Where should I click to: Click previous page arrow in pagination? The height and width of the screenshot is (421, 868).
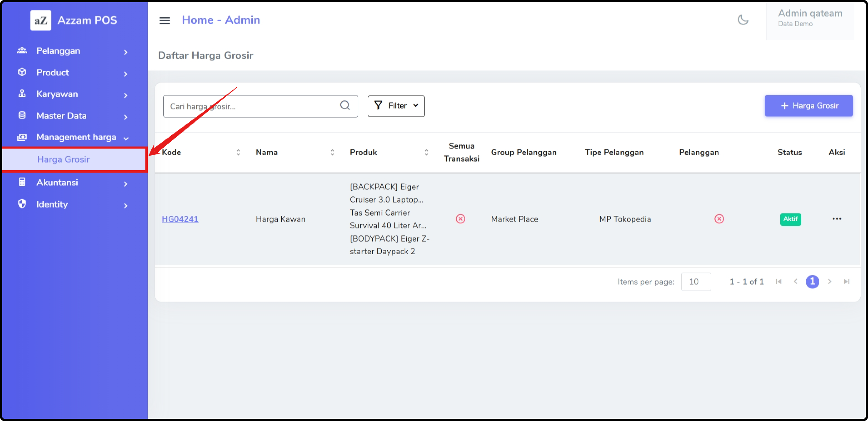[795, 282]
